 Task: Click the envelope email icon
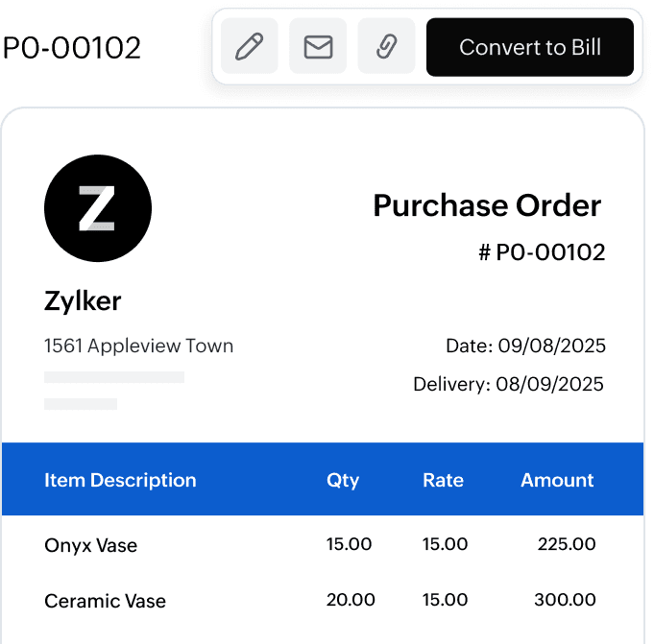[x=318, y=46]
